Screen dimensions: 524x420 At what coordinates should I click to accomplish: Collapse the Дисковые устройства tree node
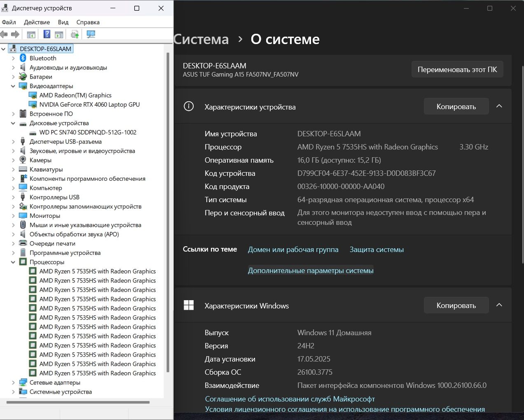13,123
